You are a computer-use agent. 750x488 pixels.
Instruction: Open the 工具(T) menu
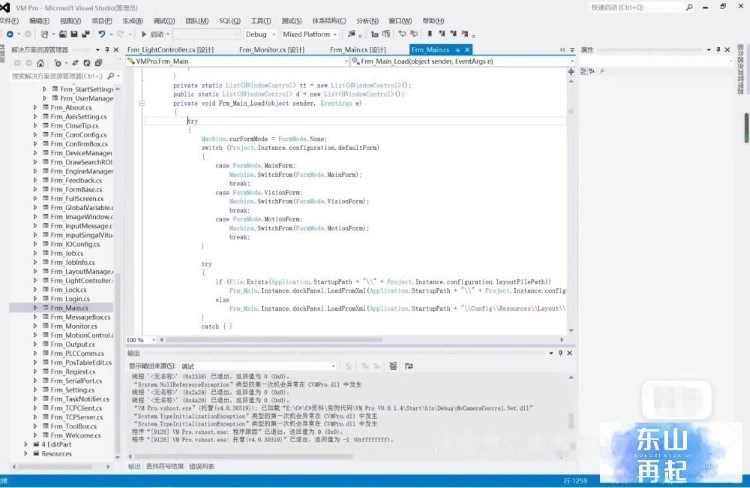(261, 21)
